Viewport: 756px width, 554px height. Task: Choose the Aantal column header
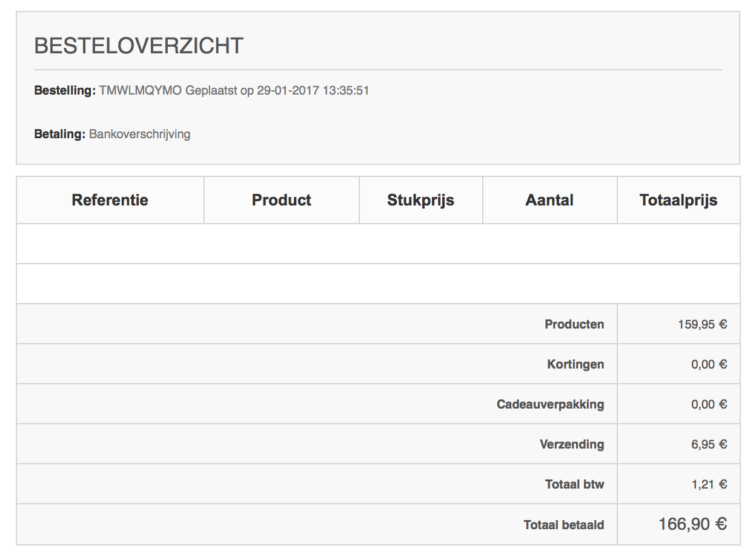click(549, 200)
